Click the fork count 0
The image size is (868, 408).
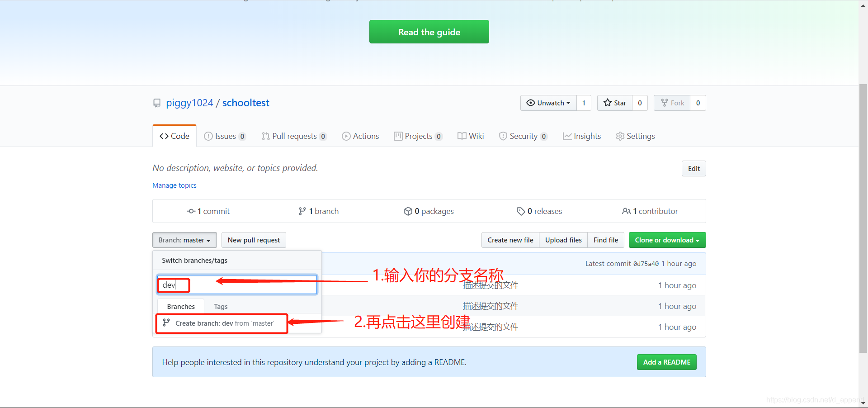(x=698, y=103)
